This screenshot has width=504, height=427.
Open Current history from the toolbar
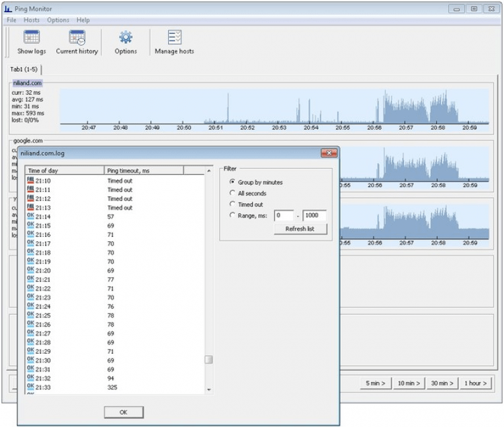click(77, 38)
